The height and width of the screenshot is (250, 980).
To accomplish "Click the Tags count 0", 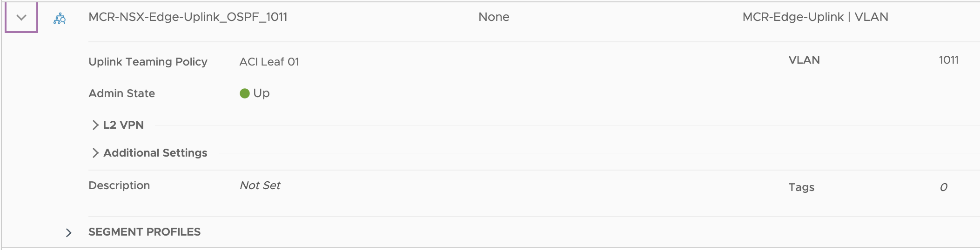I will click(x=944, y=187).
